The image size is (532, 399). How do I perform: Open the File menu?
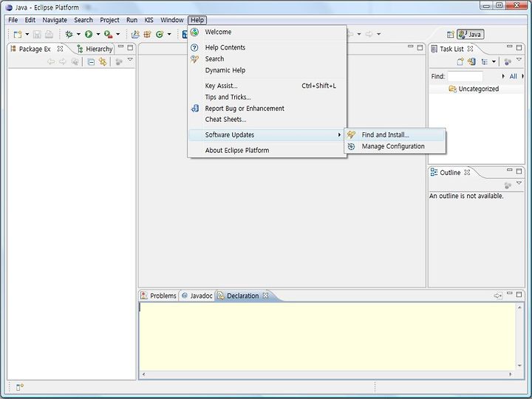click(13, 20)
